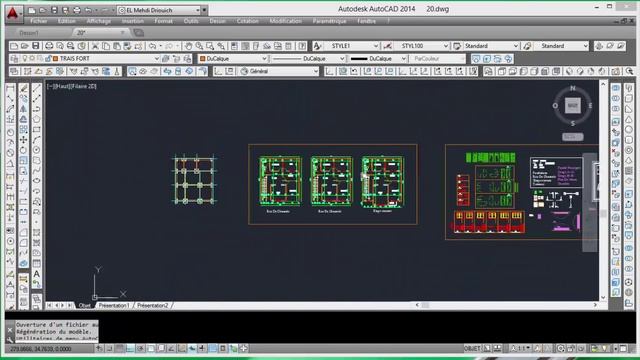The width and height of the screenshot is (640, 360).
Task: Click the Dimension Style icon before STYL100
Action: pos(387,46)
